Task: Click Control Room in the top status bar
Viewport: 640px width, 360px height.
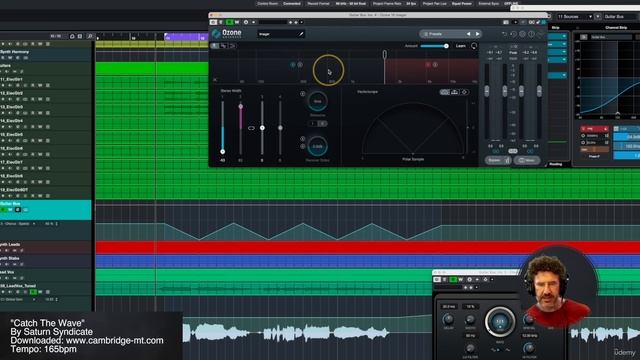Action: point(268,4)
